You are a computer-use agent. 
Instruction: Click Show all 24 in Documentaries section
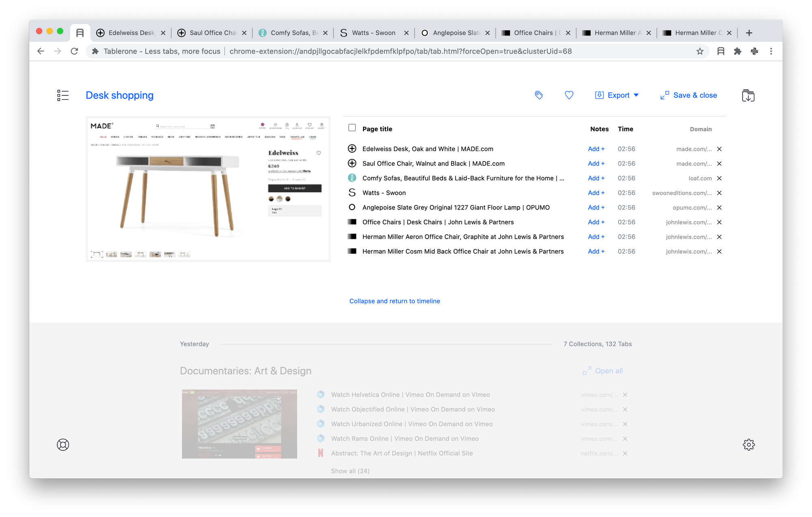point(350,470)
